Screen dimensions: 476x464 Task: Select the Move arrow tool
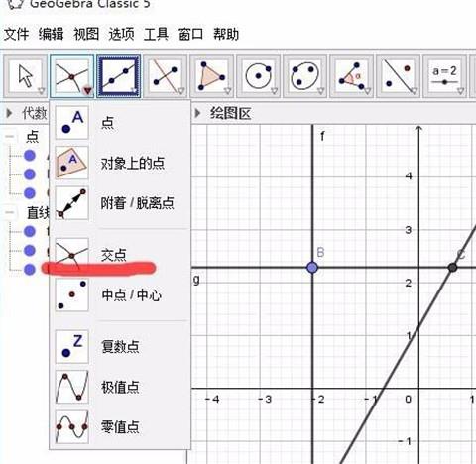pyautogui.click(x=25, y=76)
